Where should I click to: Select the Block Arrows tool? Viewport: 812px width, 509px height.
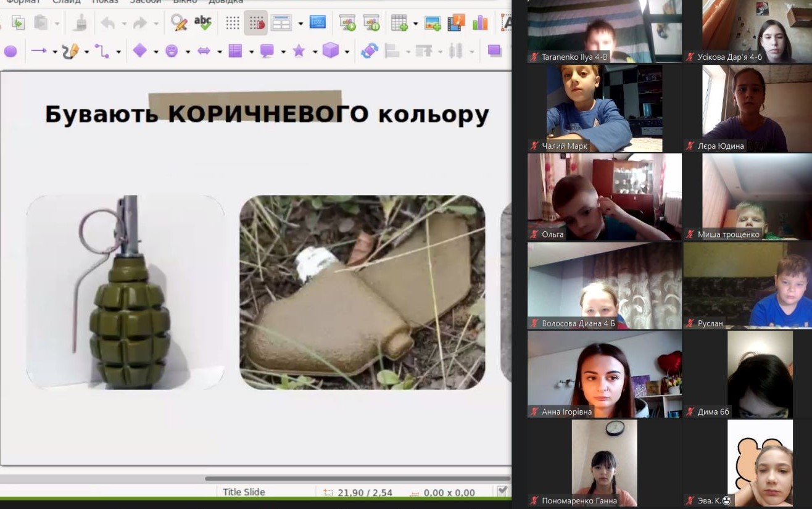[204, 51]
